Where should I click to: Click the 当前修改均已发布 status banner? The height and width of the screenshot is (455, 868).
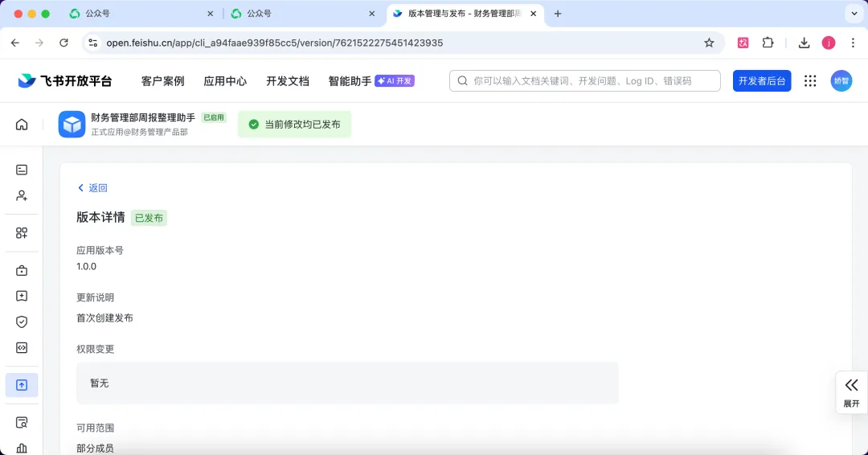294,124
